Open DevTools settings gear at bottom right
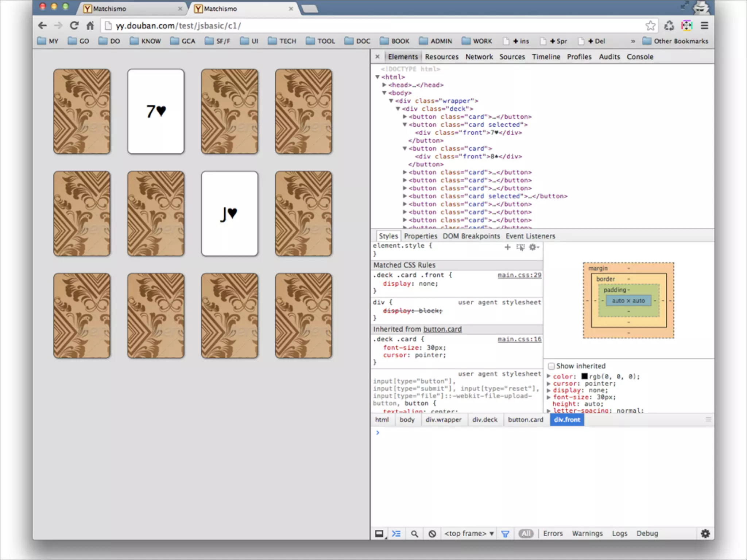747x560 pixels. point(705,534)
